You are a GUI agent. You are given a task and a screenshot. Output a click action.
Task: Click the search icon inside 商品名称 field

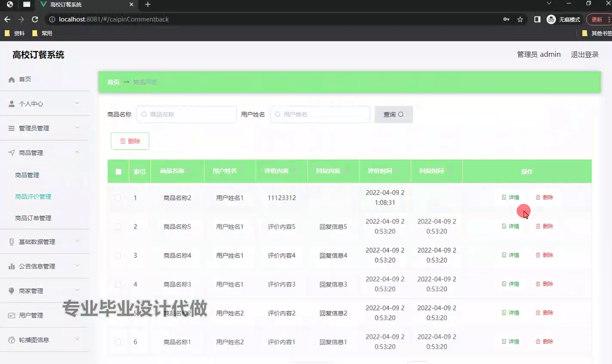(x=144, y=115)
